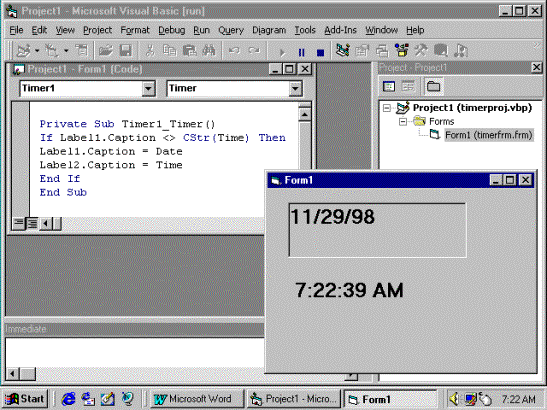Screen dimensions: 547x410
Task: Open the Help menu
Action: pyautogui.click(x=415, y=30)
